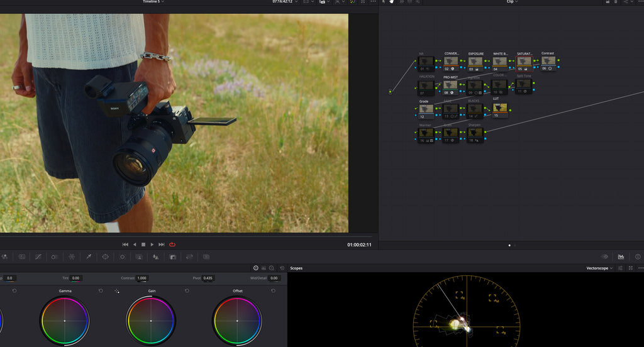Viewport: 644px width, 347px height.
Task: Reset the Gain color wheel
Action: coord(187,291)
